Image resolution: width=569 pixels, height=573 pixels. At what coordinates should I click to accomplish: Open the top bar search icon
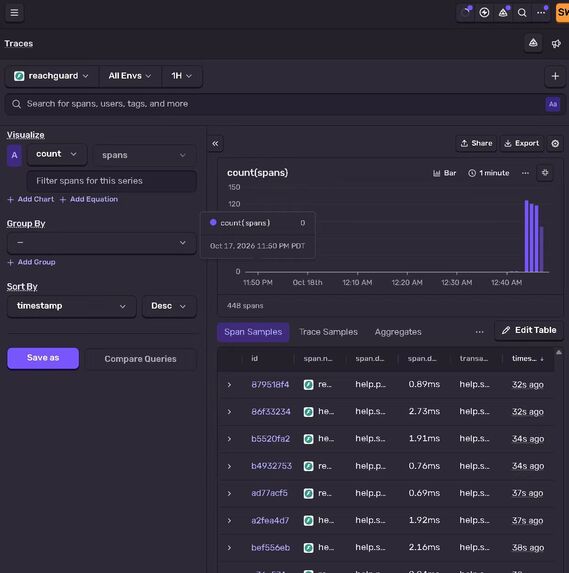click(x=522, y=13)
